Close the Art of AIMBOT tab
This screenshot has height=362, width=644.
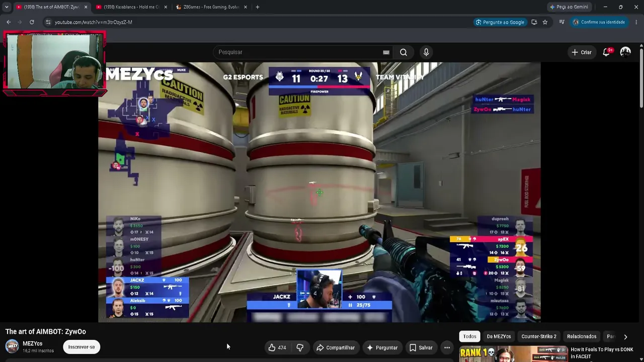click(x=86, y=7)
